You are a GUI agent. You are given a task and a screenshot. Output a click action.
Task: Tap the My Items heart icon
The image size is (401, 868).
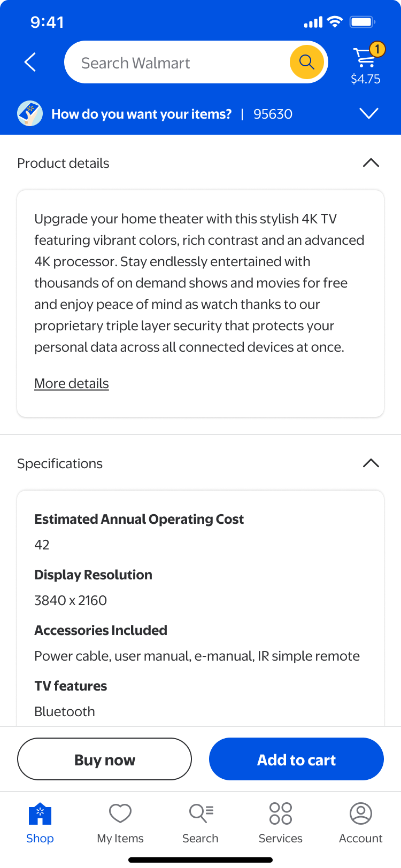pyautogui.click(x=120, y=813)
